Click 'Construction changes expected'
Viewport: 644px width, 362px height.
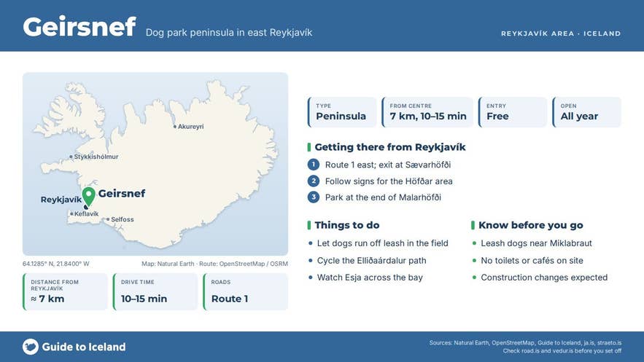544,277
